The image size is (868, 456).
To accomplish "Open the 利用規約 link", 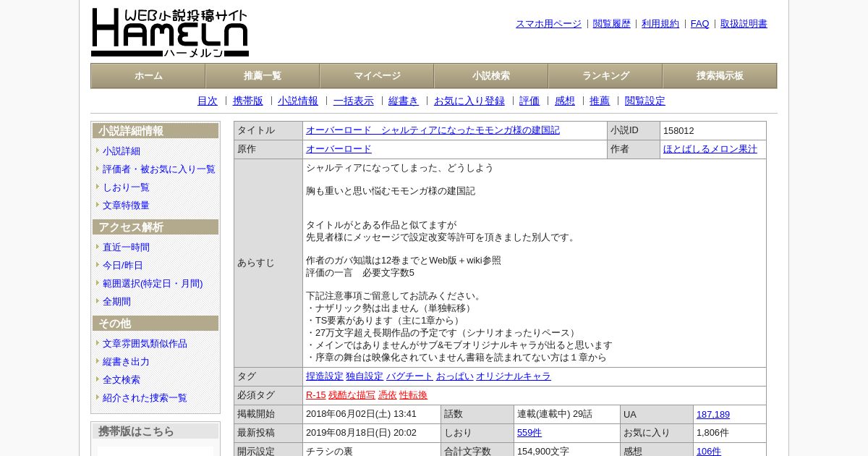I will tap(660, 24).
